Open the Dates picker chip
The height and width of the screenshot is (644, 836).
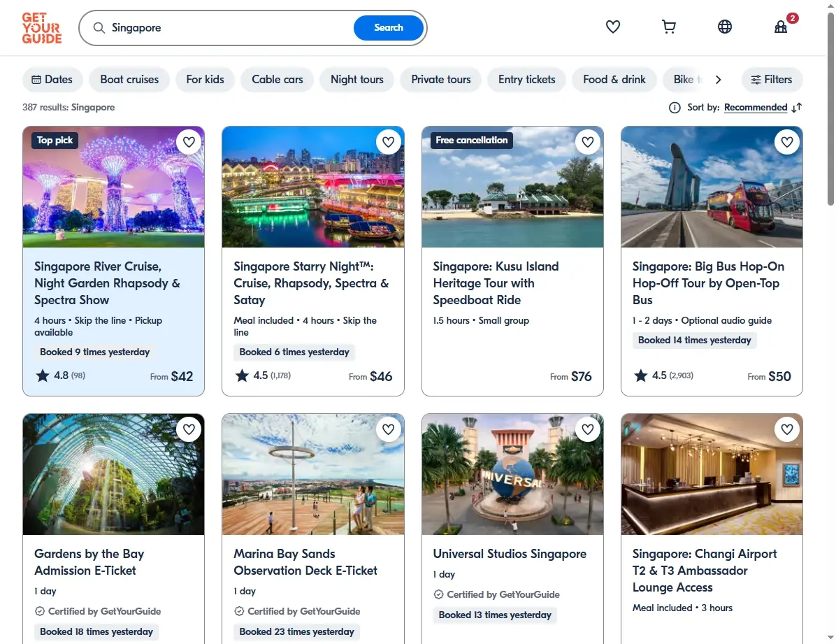[52, 80]
